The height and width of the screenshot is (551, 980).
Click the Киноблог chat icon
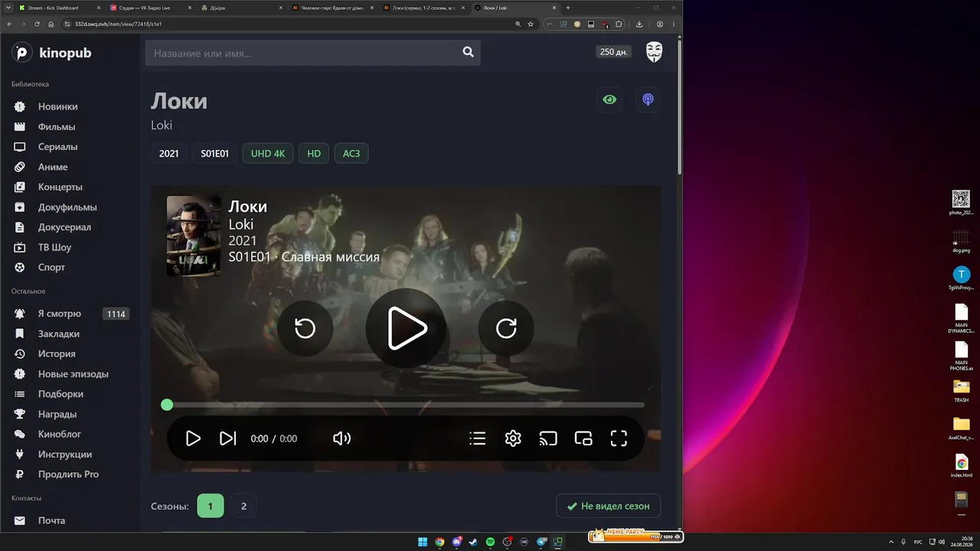click(21, 434)
